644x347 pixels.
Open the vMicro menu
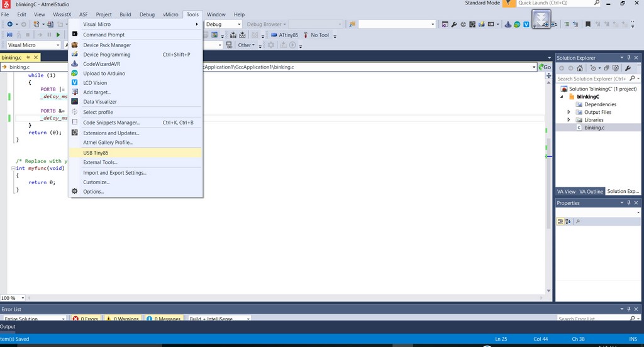pyautogui.click(x=170, y=14)
